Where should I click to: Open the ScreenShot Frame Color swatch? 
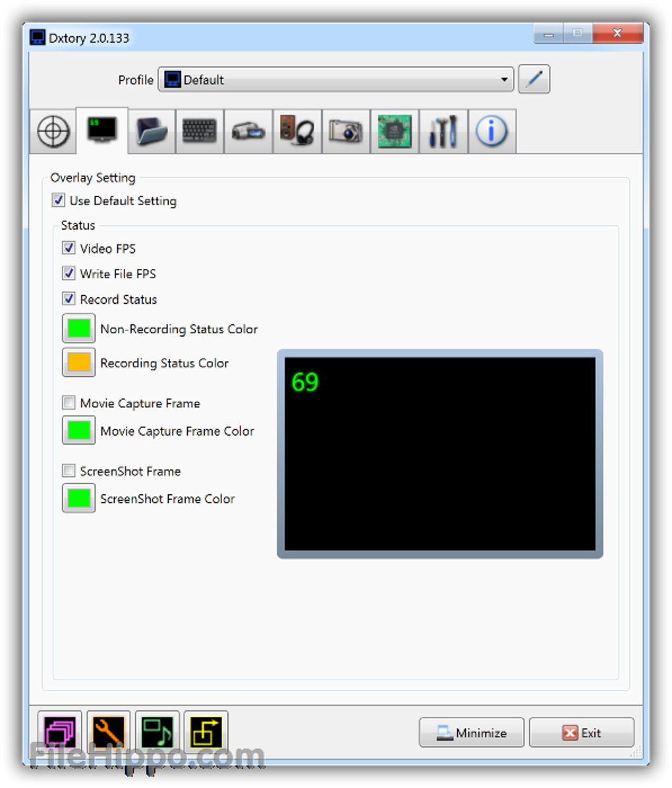click(x=79, y=498)
